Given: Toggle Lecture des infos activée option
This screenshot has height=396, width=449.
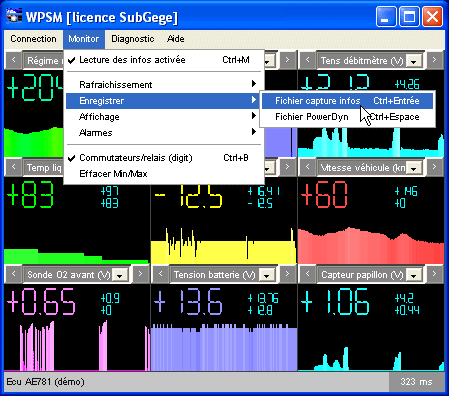Looking at the screenshot, I should [x=164, y=60].
